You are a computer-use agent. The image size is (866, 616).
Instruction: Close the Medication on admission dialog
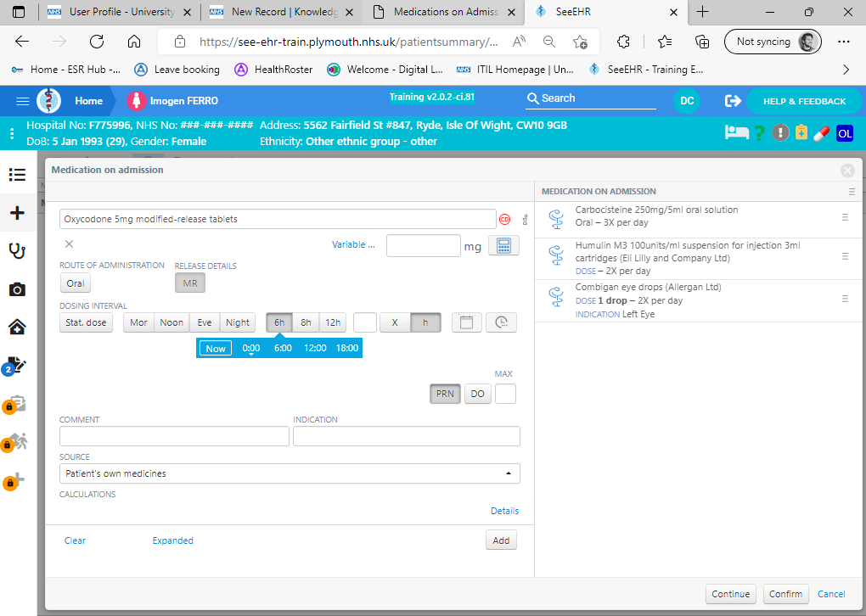[x=847, y=171]
